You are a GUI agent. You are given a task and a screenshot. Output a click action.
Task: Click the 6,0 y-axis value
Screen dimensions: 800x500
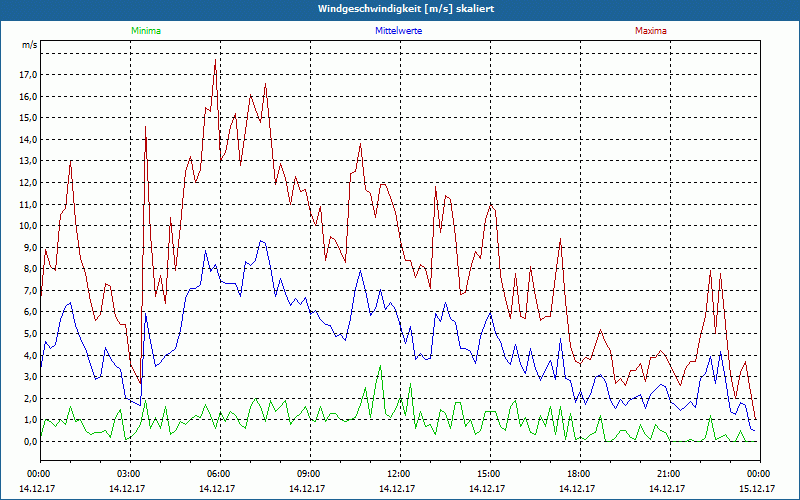tap(30, 312)
